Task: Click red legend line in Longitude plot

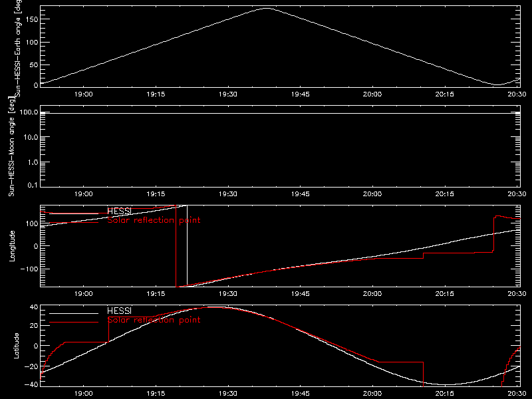Action: 74,223
